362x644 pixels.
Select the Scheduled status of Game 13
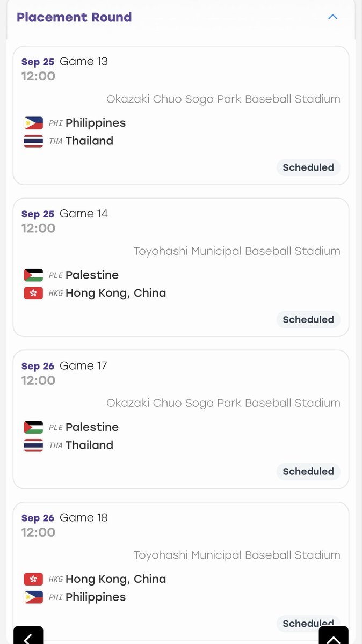[x=308, y=167]
